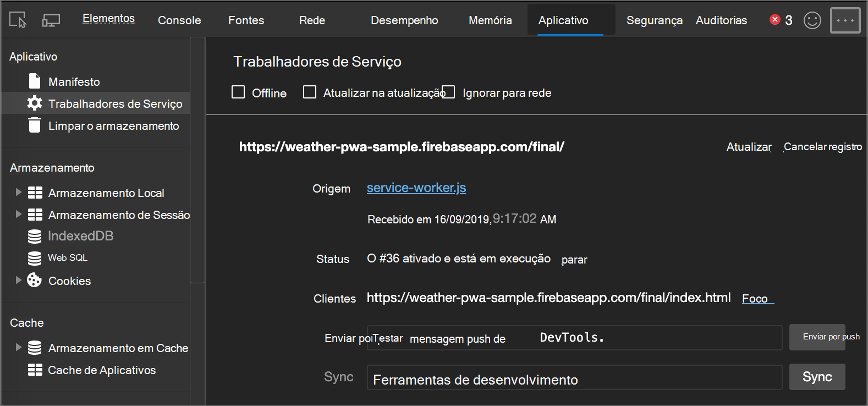Image resolution: width=868 pixels, height=406 pixels.
Task: Click the 'Recebido em 16/09/2019' timestamp
Action: 462,219
